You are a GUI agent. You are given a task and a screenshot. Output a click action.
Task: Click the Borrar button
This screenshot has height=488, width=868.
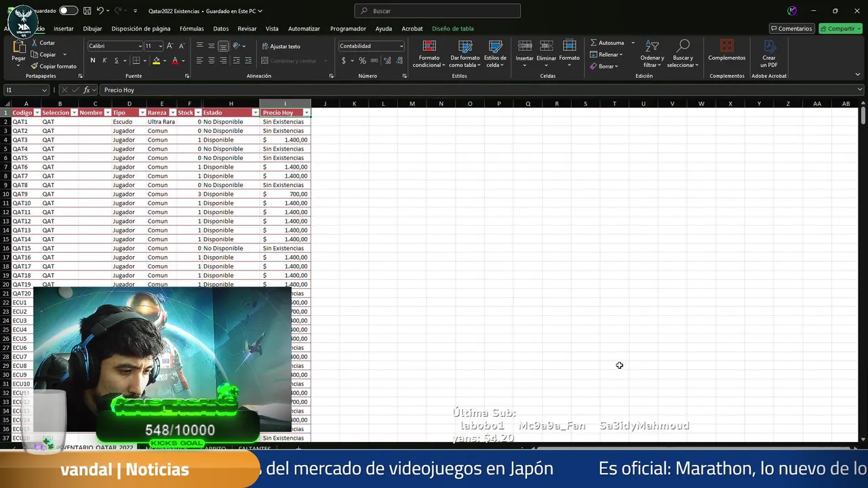(x=604, y=66)
